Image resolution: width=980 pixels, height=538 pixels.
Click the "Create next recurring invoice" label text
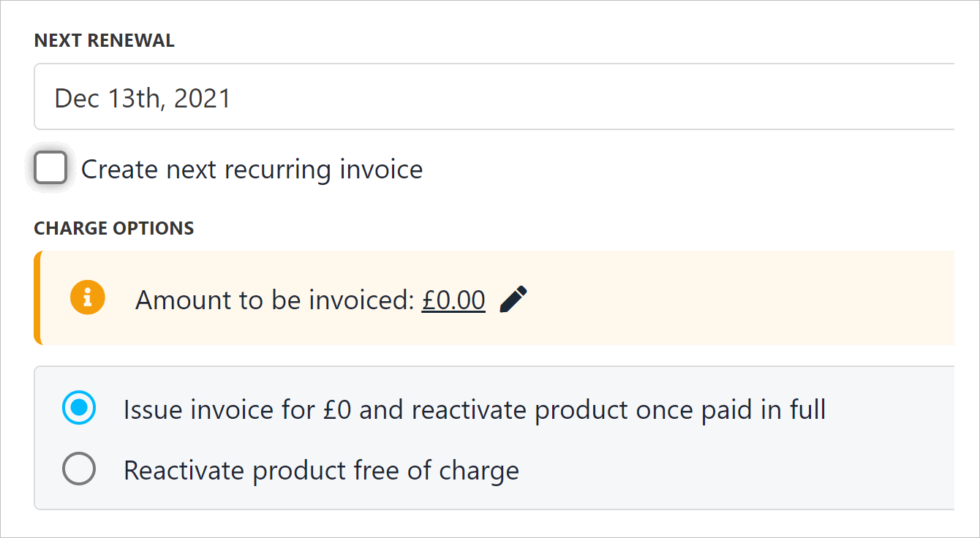click(252, 170)
